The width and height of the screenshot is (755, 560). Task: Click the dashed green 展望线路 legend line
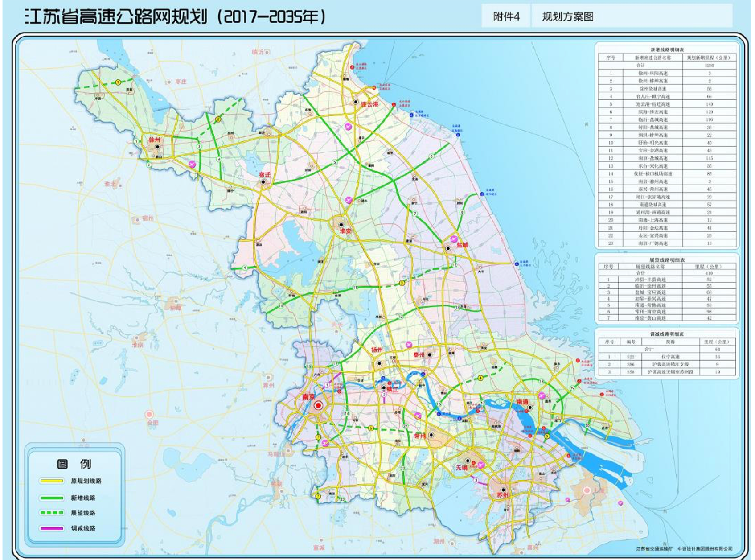[x=51, y=513]
